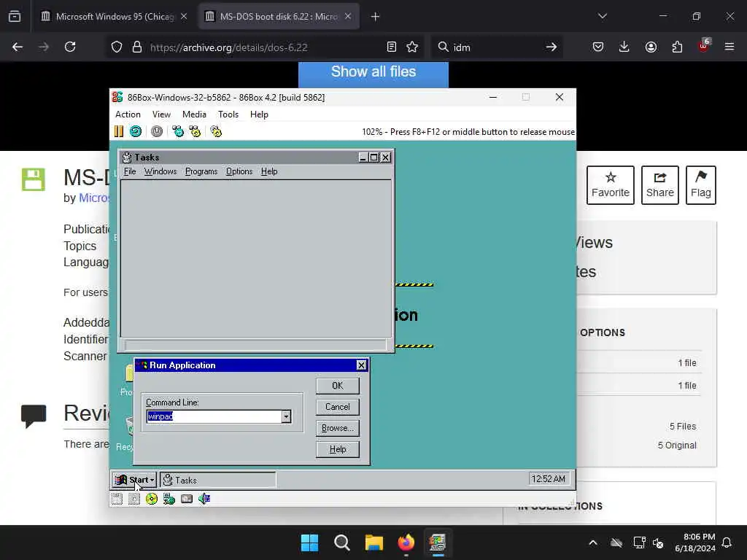Open the Start button menu in Windows 95
This screenshot has width=747, height=560.
(x=135, y=480)
